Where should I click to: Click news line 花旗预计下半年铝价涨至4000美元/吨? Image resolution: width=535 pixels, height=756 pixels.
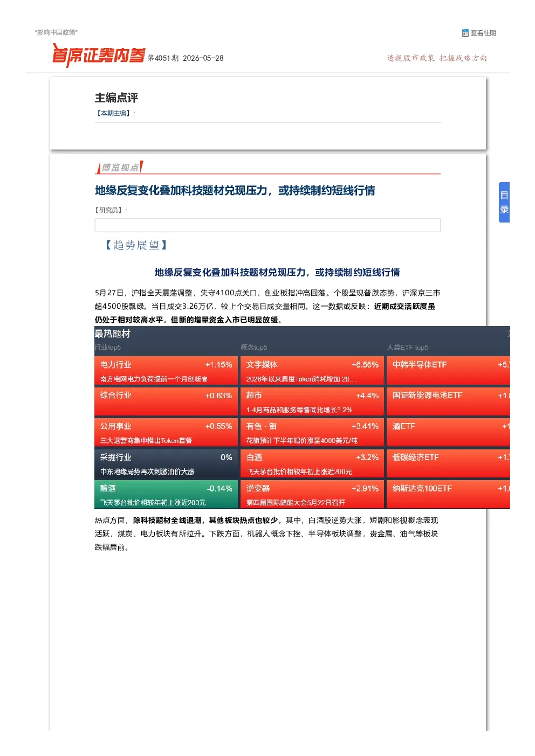coord(302,440)
